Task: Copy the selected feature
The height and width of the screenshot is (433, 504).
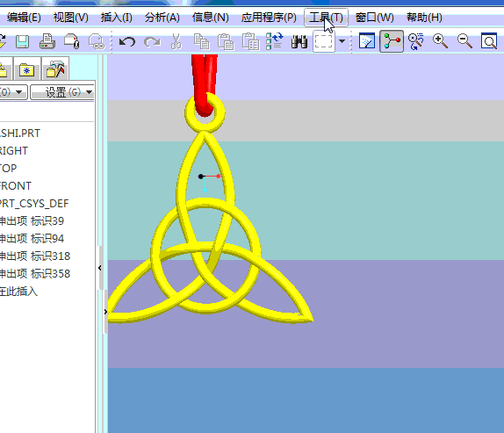Action: (202, 42)
